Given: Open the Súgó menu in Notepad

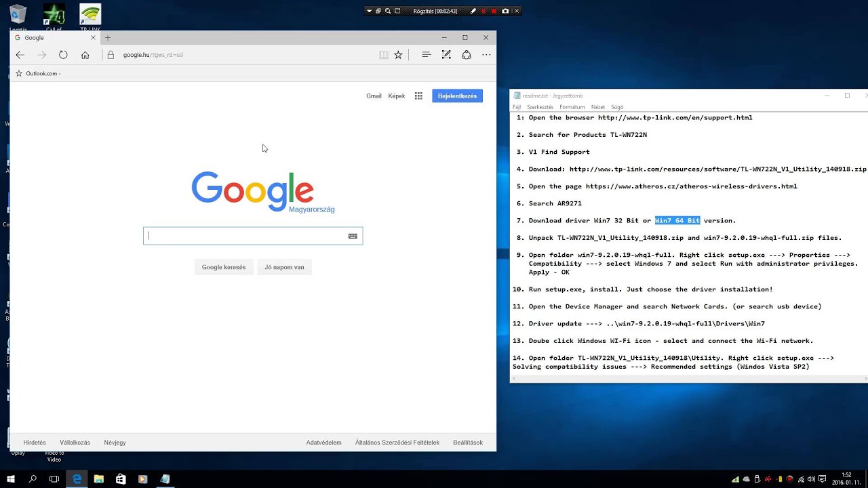Looking at the screenshot, I should tap(616, 107).
